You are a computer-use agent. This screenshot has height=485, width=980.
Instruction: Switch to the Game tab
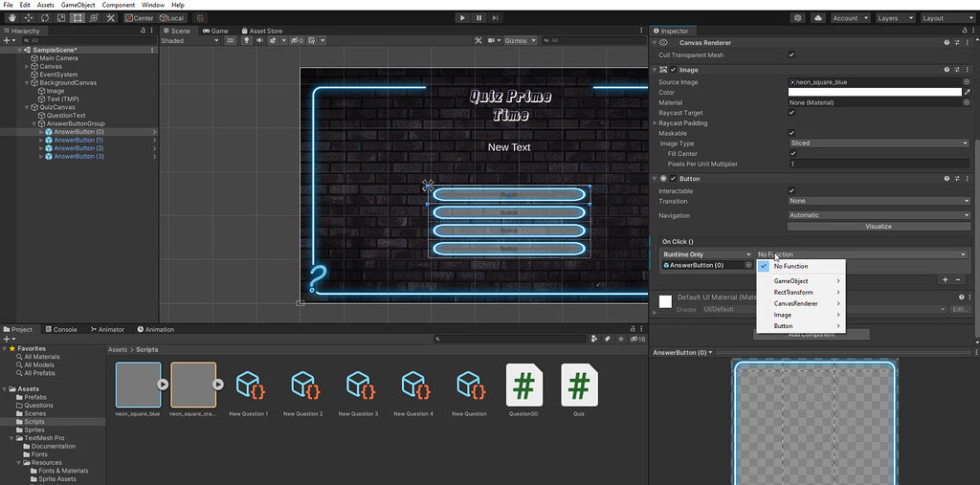click(215, 31)
